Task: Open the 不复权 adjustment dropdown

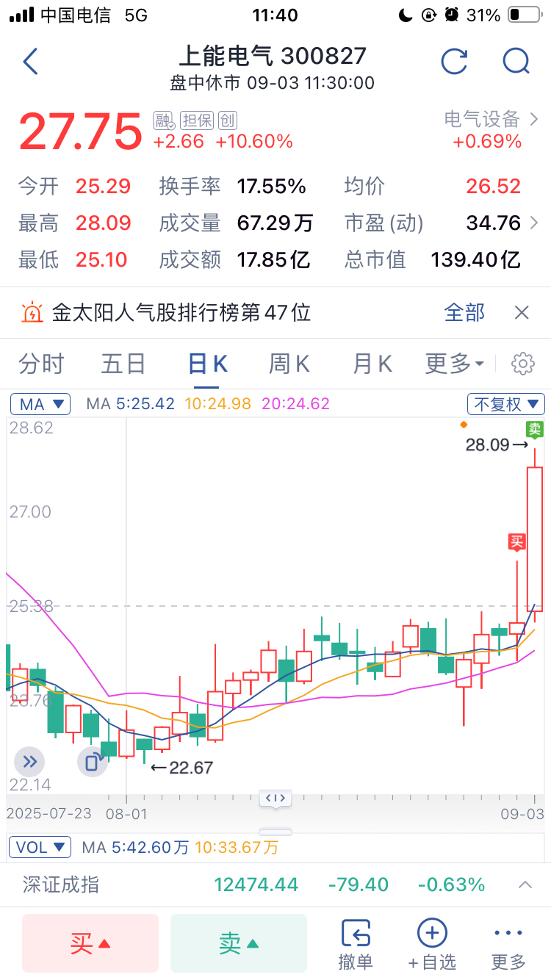Action: (506, 403)
